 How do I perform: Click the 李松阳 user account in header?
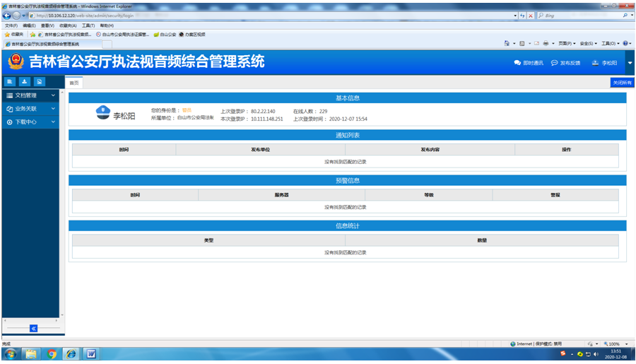coord(604,63)
